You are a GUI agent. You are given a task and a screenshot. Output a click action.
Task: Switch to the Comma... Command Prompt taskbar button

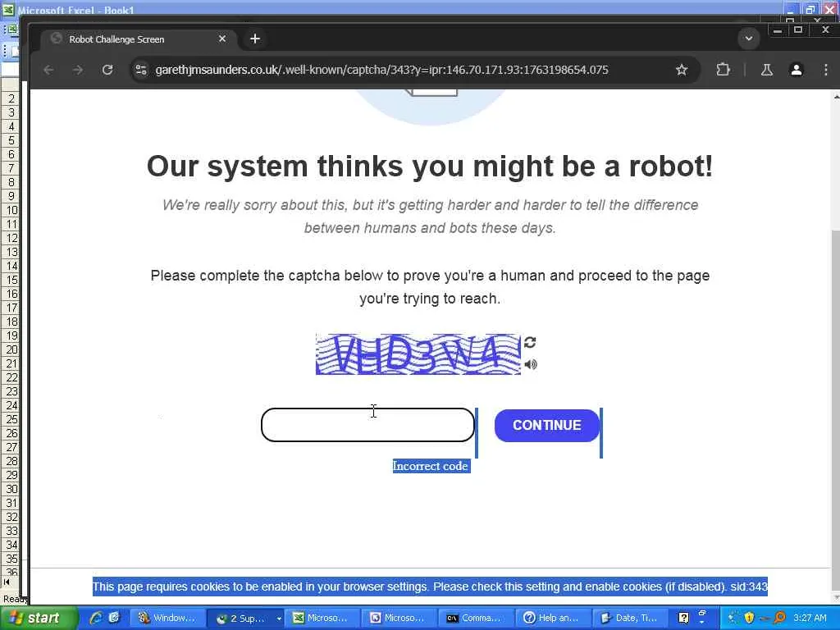coord(477,618)
